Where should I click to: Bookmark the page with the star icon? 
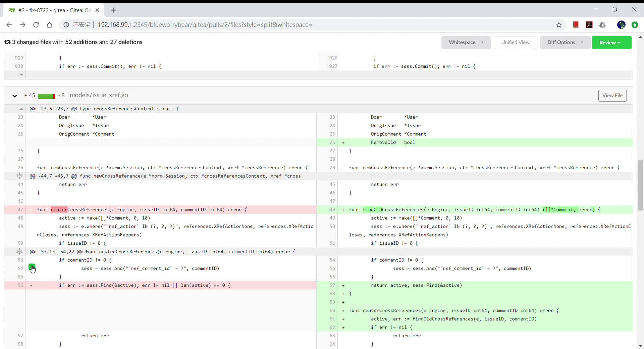click(x=559, y=24)
